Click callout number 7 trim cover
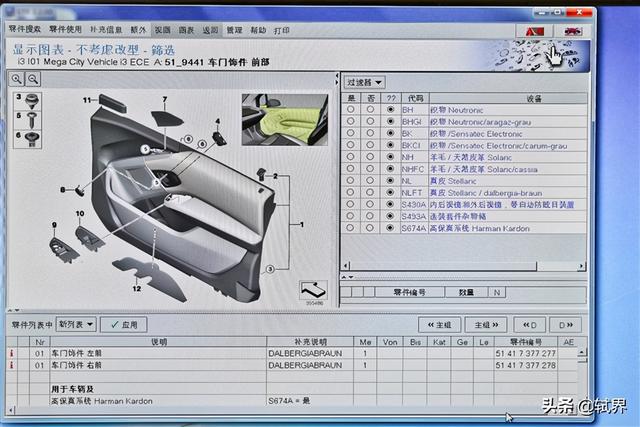Viewport: 640px width, 427px height. [x=164, y=99]
